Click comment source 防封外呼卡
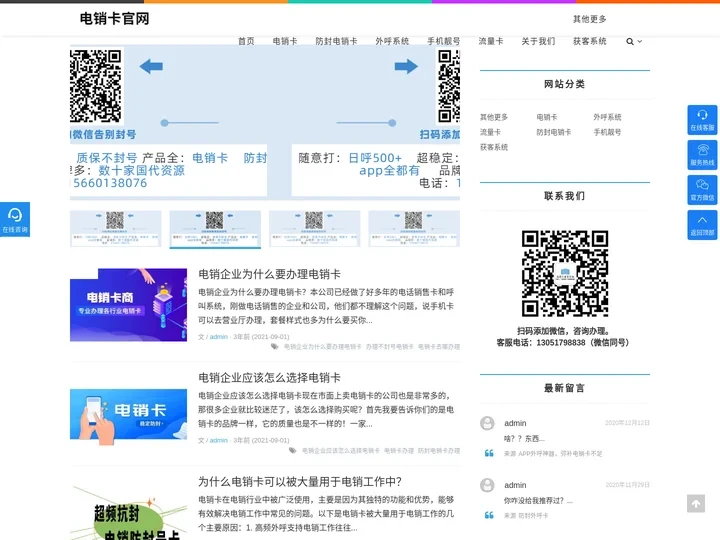 533,516
